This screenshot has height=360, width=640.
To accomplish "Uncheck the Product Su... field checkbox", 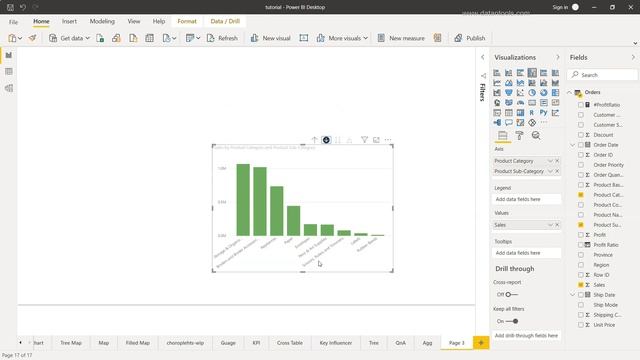I will click(580, 225).
